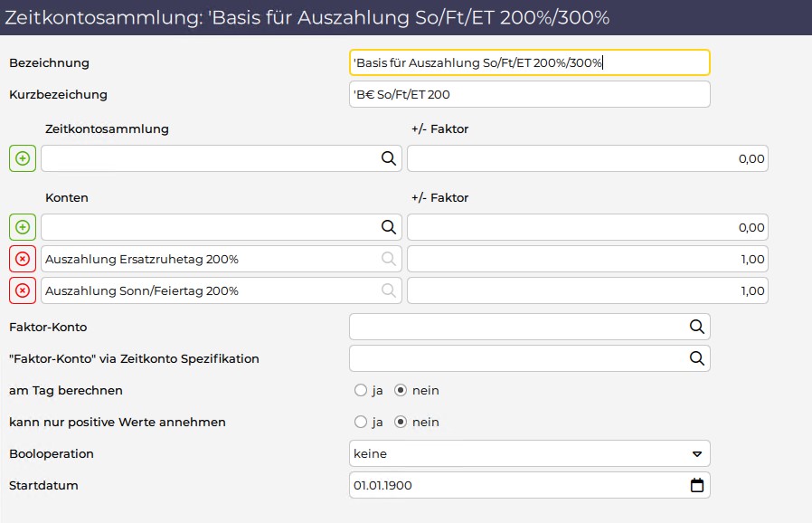812x523 pixels.
Task: Expand the Booloperation dropdown
Action: pyautogui.click(x=529, y=453)
